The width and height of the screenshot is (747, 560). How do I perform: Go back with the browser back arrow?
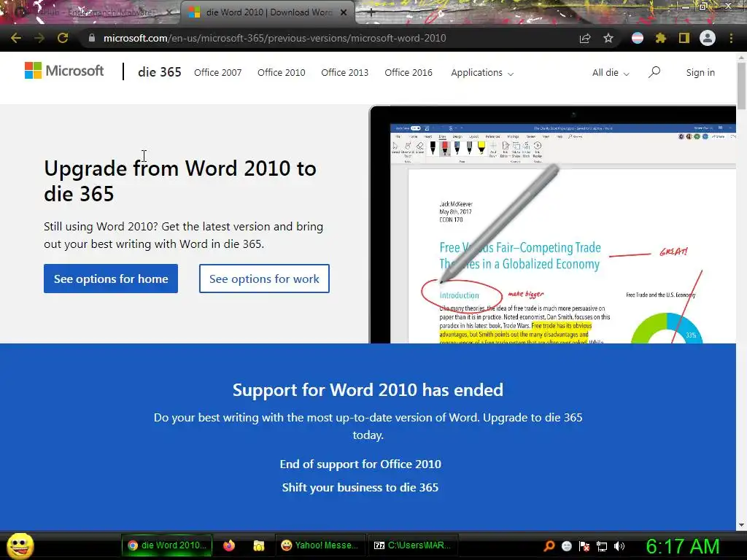tap(16, 38)
